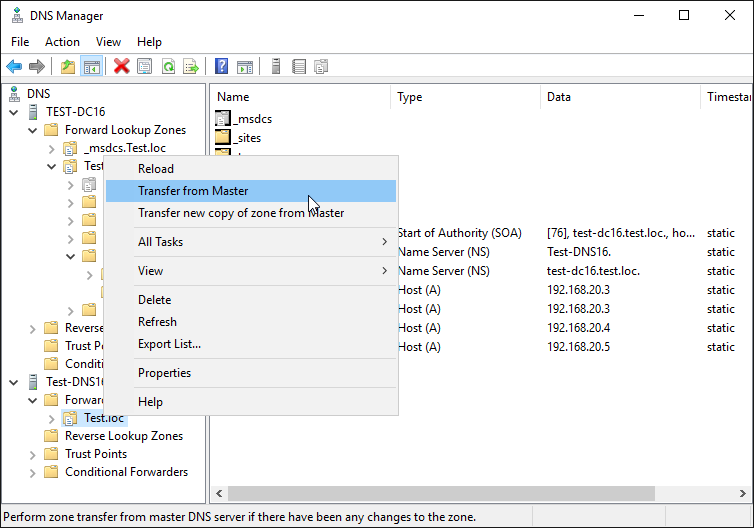
Task: Select Reverse Lookup Zones under Test-DNS16
Action: point(124,436)
